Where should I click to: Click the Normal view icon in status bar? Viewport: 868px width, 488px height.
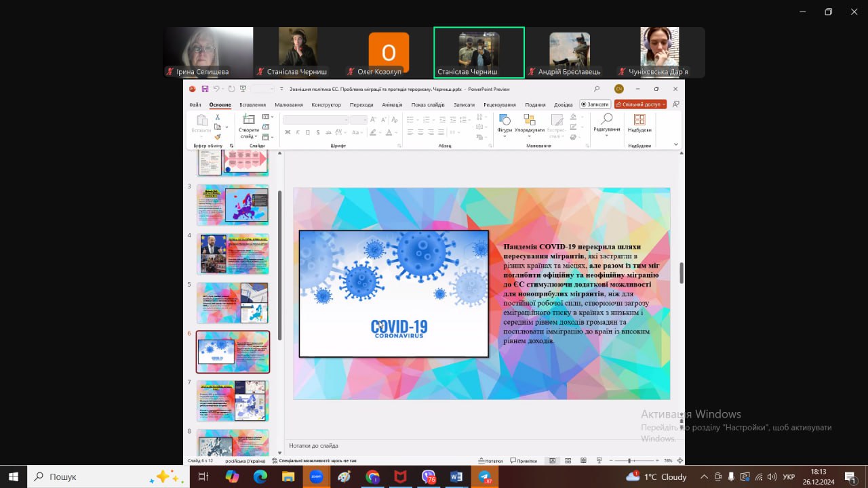(552, 461)
